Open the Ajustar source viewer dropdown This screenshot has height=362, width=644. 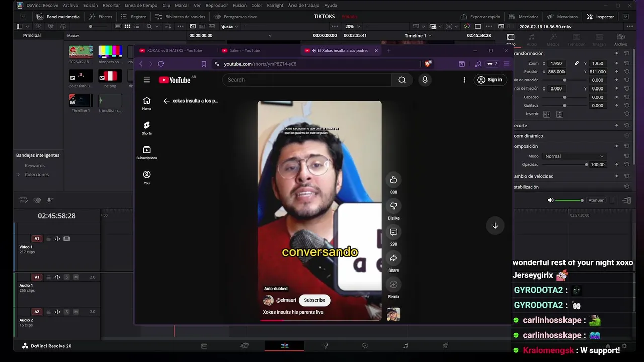click(x=230, y=26)
